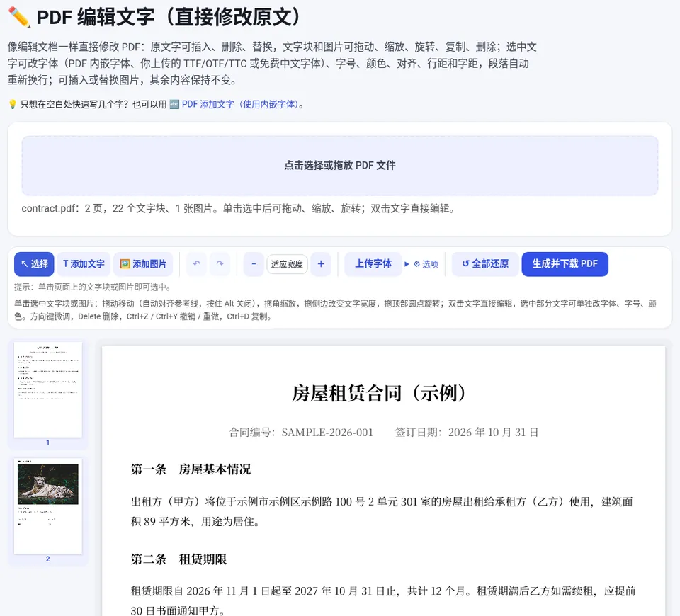Select the text block 合同编号：SAMPLE-2026-001
This screenshot has width=680, height=616.
(301, 432)
